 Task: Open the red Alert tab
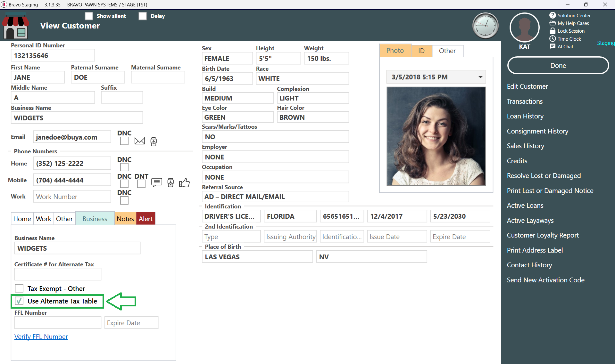click(x=145, y=219)
